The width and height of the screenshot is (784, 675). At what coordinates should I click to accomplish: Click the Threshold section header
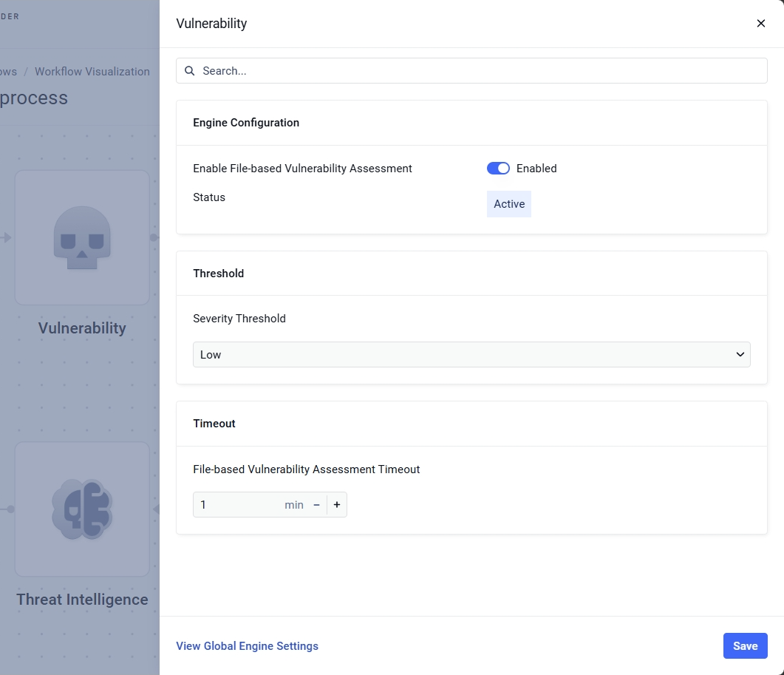[219, 274]
